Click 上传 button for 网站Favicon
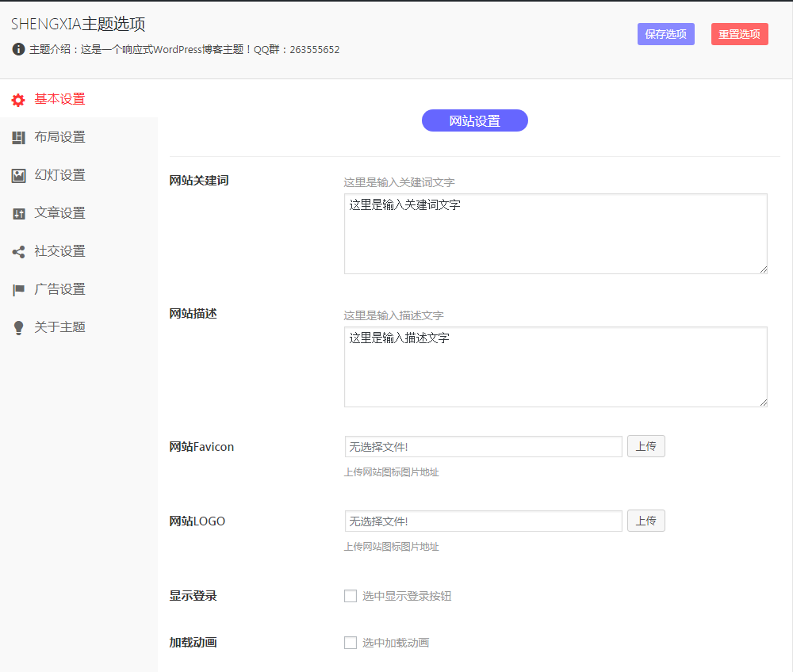Image resolution: width=793 pixels, height=672 pixels. 646,446
